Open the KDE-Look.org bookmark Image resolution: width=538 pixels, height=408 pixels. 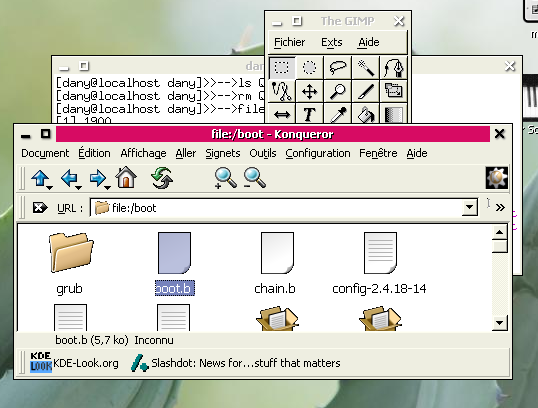(x=74, y=363)
